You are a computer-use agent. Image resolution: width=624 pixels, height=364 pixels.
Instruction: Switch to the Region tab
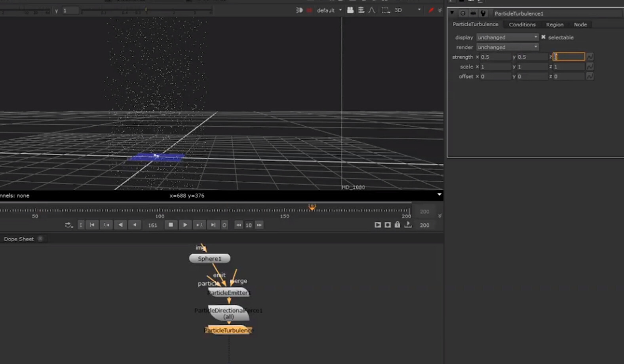(555, 25)
